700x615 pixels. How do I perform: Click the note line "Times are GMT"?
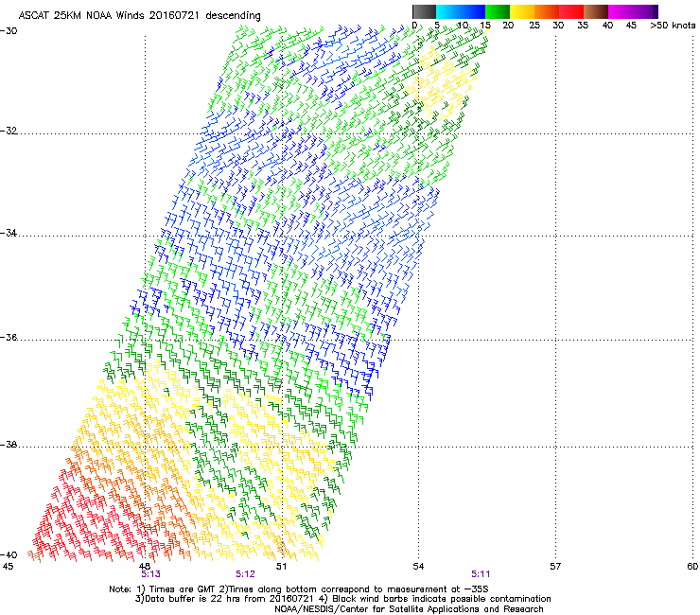[183, 589]
